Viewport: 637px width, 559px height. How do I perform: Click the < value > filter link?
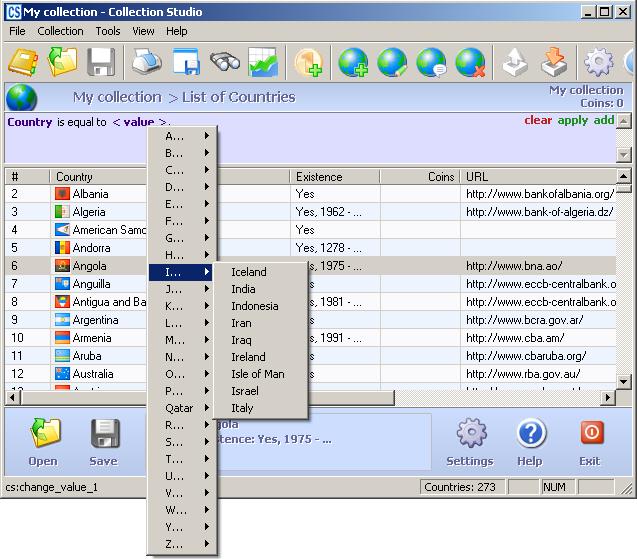[139, 122]
